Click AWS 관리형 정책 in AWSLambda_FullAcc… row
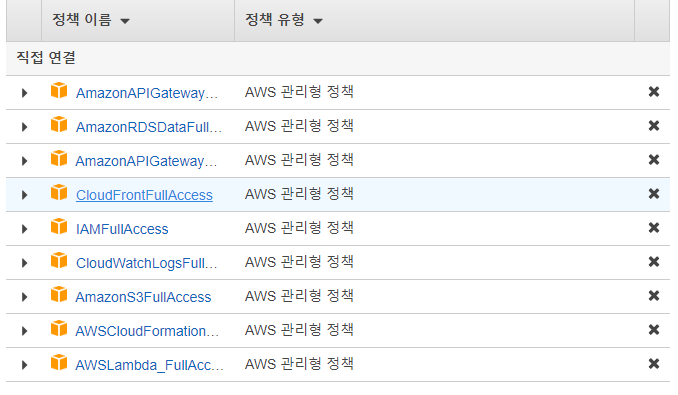Viewport: 678px width, 395px height. pyautogui.click(x=299, y=364)
